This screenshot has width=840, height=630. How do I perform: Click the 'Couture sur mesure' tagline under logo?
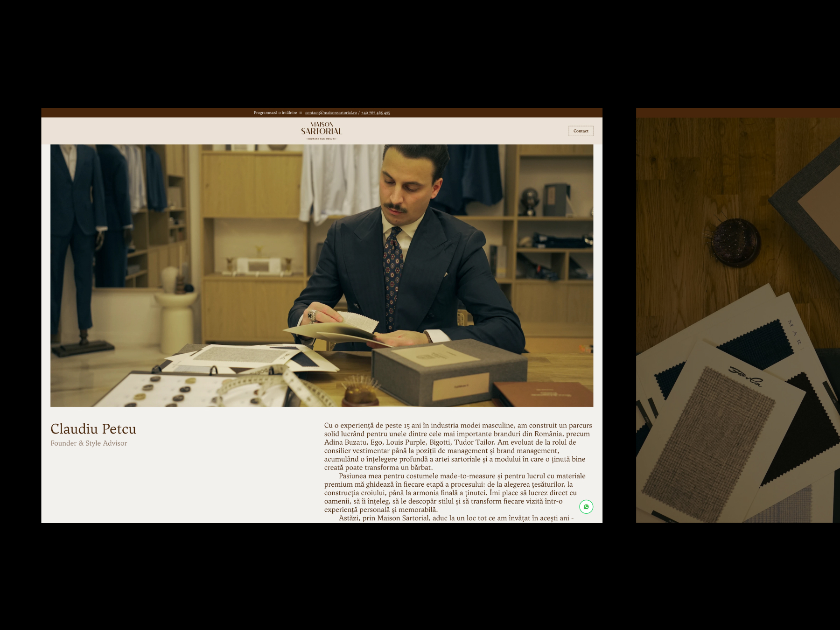[x=321, y=139]
